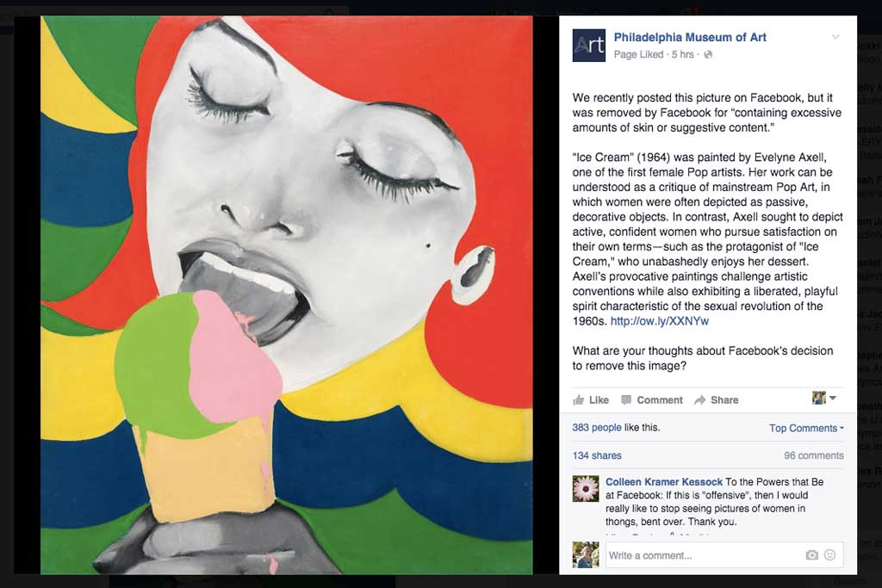
Task: Open Colleen Kramer Kessock's profile name
Action: coord(664,482)
